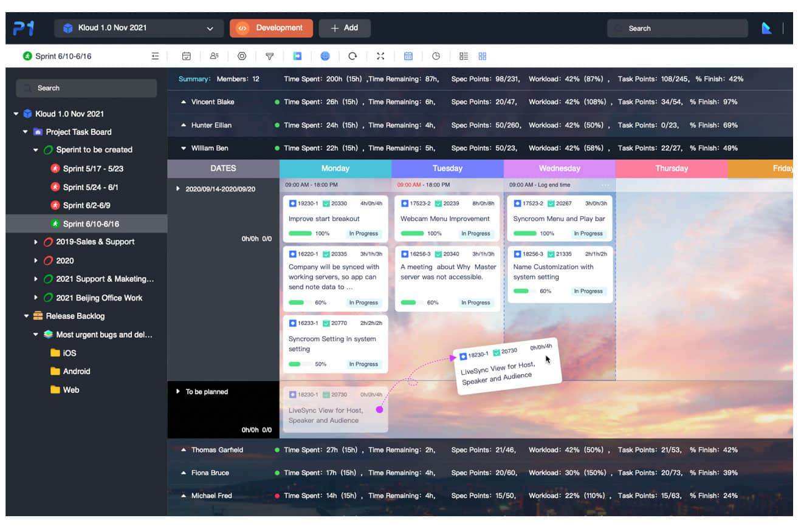Click the Development button
This screenshot has width=801, height=532.
[x=271, y=28]
